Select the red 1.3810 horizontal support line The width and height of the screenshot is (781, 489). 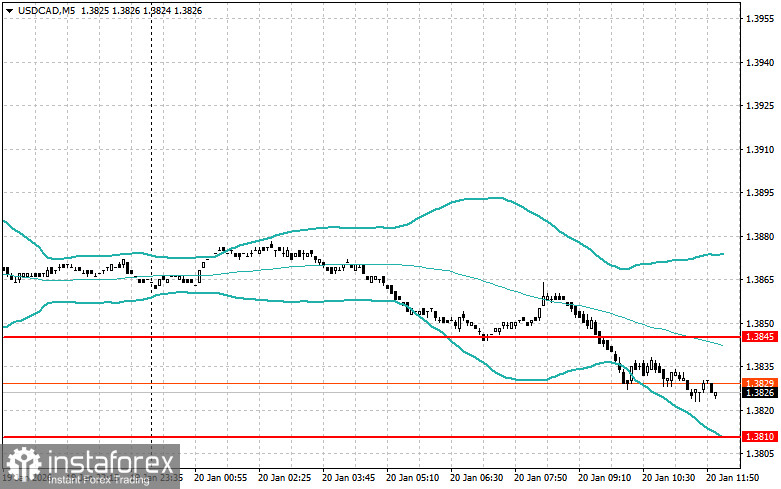click(x=372, y=437)
